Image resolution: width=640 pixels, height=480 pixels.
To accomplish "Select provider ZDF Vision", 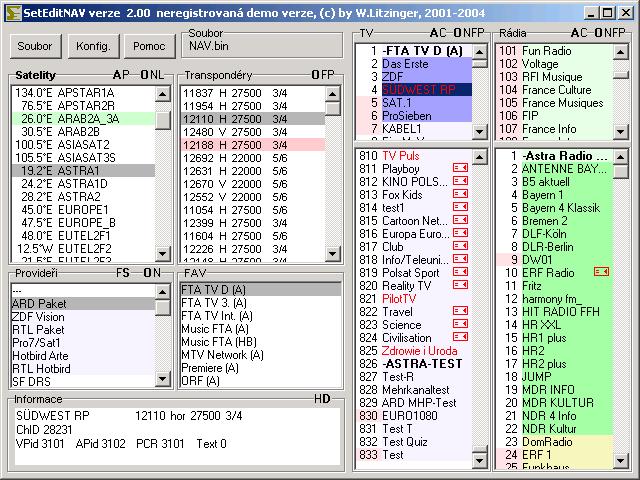I will 84,317.
